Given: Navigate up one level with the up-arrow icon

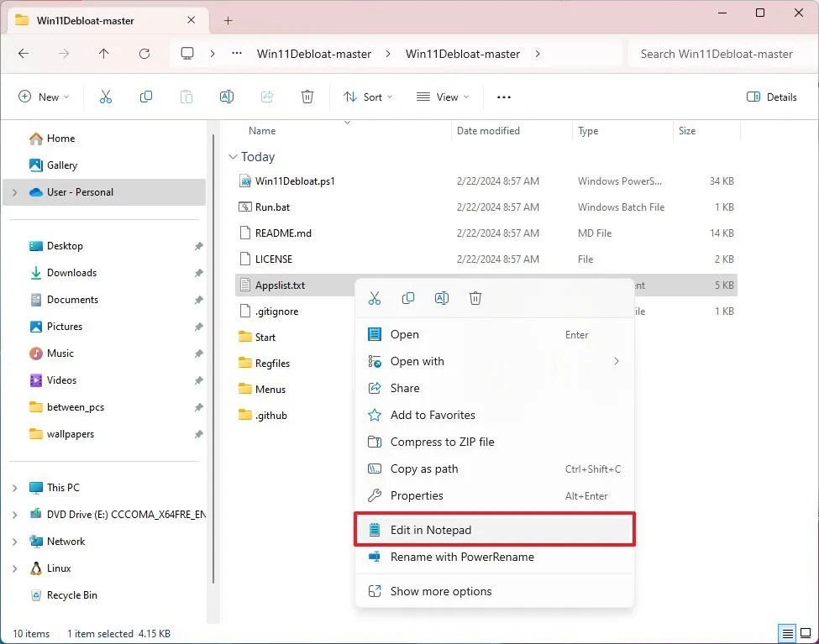Looking at the screenshot, I should pyautogui.click(x=104, y=53).
